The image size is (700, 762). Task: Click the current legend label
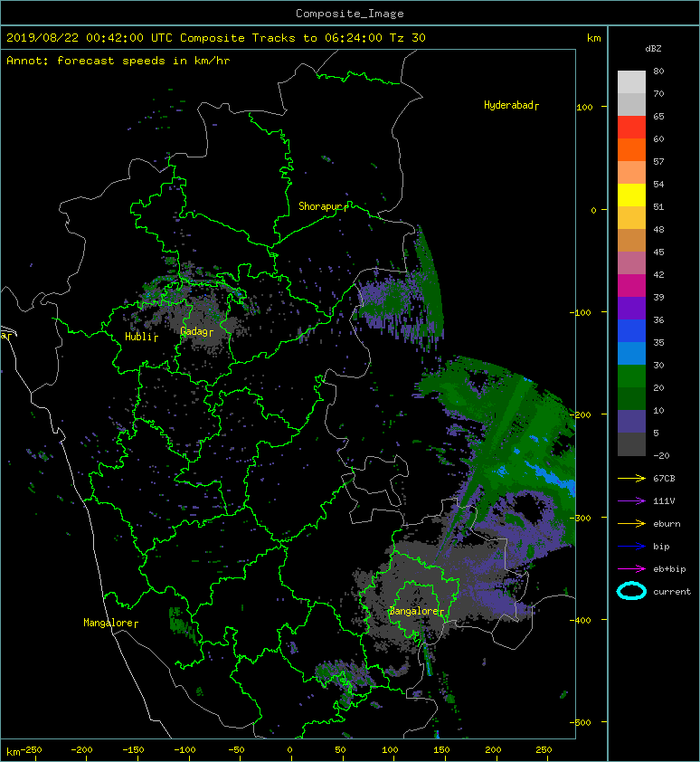672,592
